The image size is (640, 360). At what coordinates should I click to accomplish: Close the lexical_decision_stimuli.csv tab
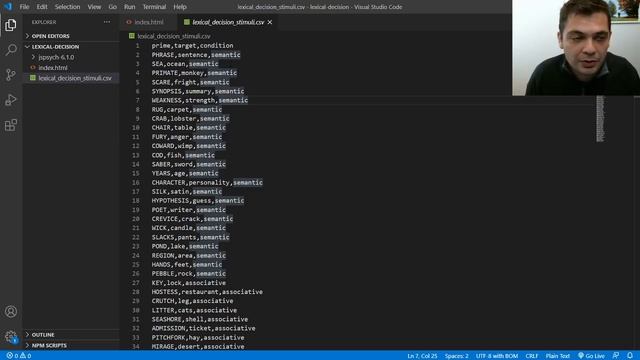coord(270,22)
